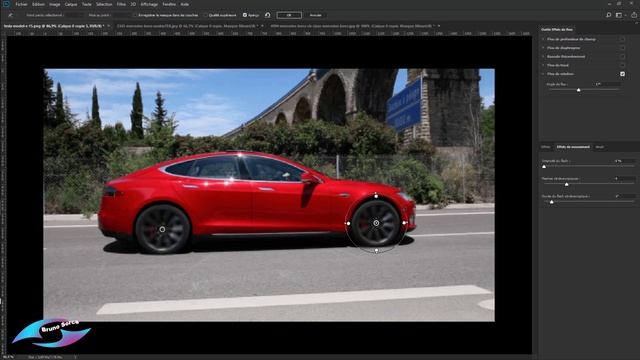
Task: Open the Calque menu
Action: pos(71,4)
